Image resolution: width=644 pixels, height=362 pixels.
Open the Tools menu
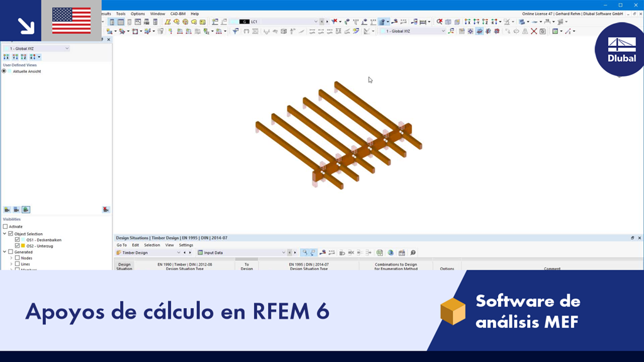[121, 14]
